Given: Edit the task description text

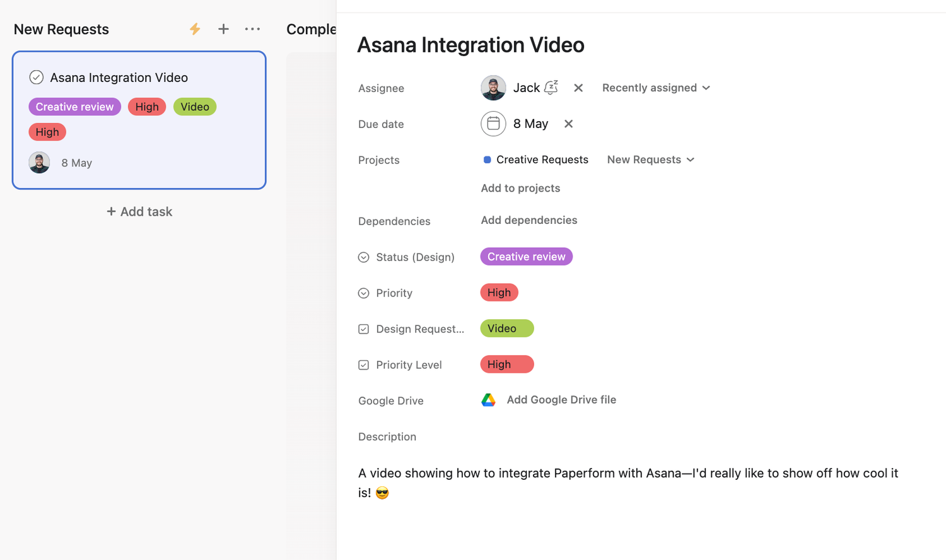Looking at the screenshot, I should [x=628, y=482].
